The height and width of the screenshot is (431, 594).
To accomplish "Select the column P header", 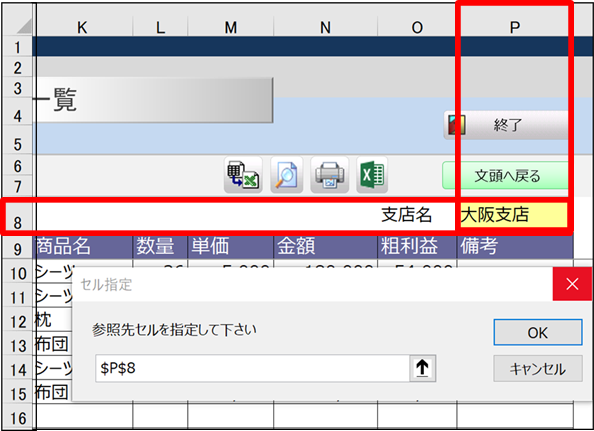I will (x=514, y=27).
